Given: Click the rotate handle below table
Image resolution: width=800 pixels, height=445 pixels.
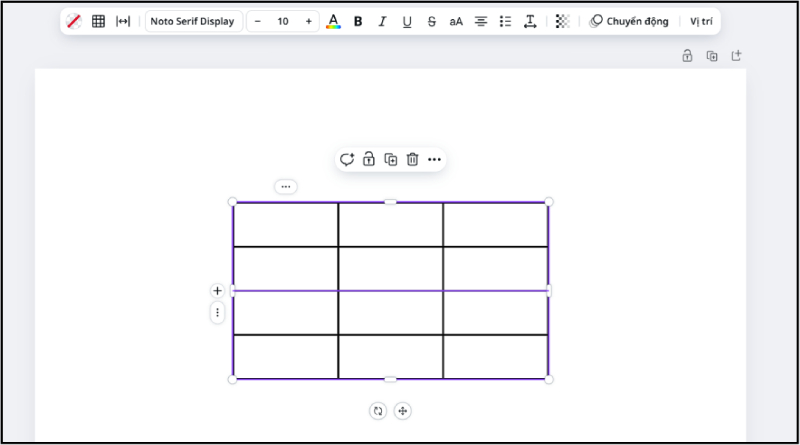Looking at the screenshot, I should pyautogui.click(x=377, y=411).
